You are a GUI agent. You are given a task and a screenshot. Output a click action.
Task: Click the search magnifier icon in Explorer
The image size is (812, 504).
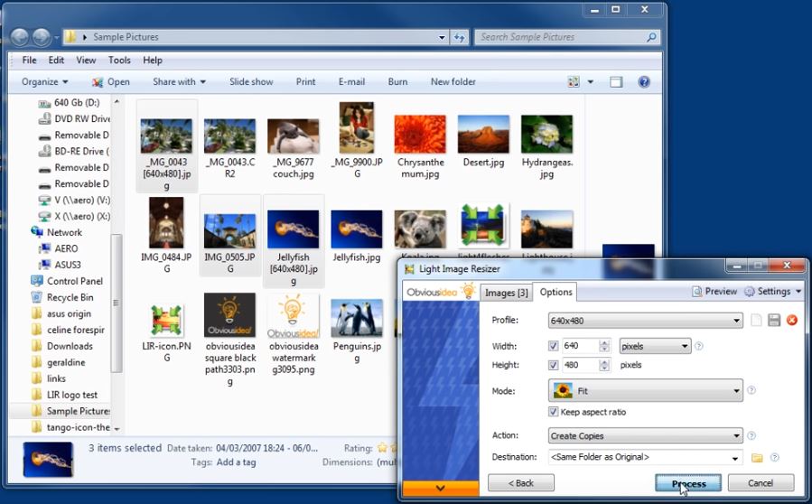point(651,37)
